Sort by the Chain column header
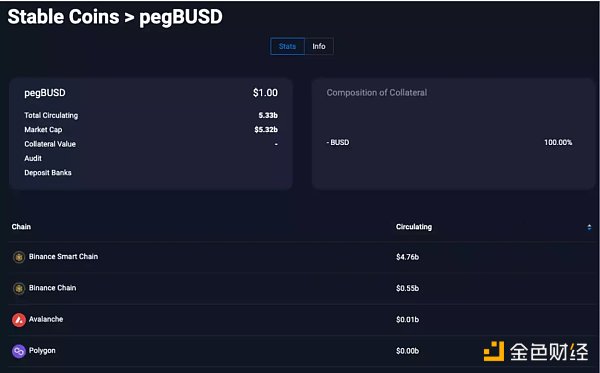Viewport: 600px width, 373px height. coord(21,227)
